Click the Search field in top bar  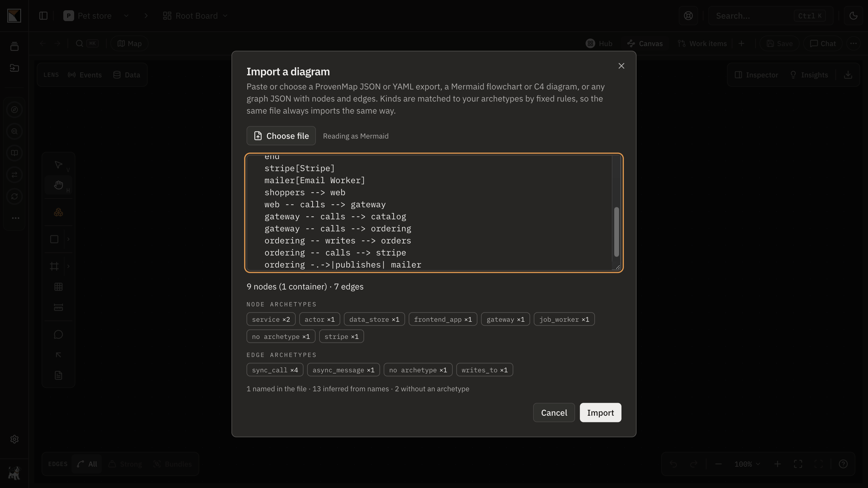tap(771, 16)
